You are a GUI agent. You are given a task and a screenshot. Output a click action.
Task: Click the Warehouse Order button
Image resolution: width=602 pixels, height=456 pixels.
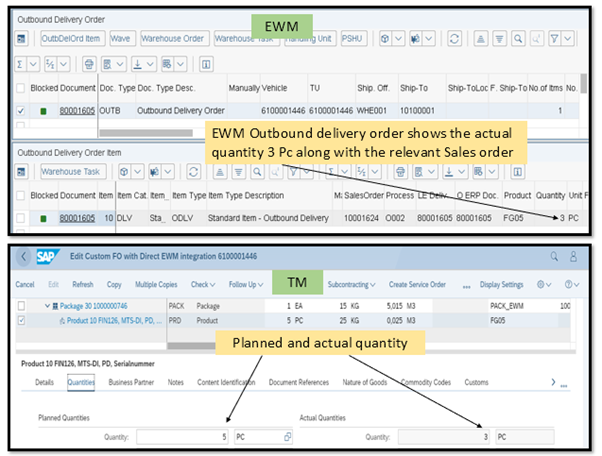tap(172, 38)
